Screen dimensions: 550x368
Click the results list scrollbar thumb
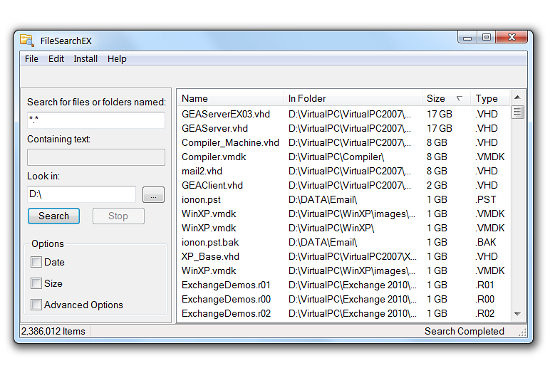[517, 113]
